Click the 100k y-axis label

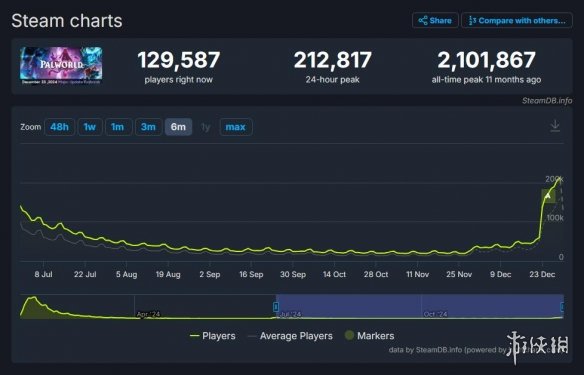[555, 218]
